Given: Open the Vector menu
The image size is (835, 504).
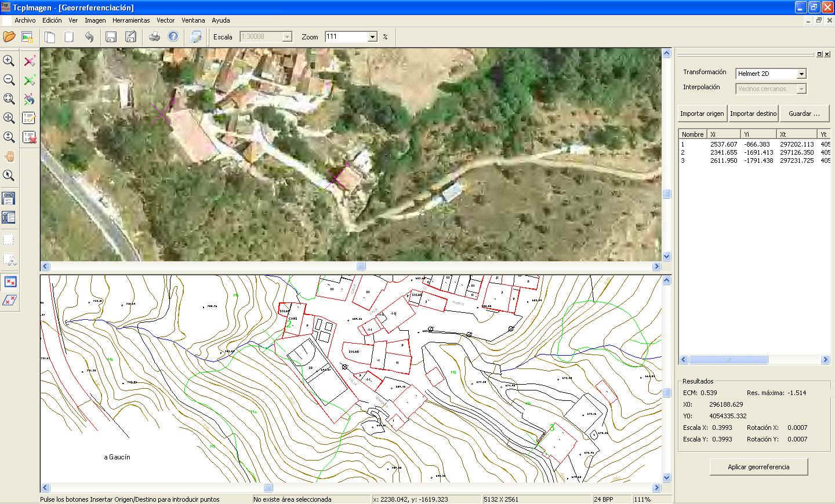Looking at the screenshot, I should point(165,20).
